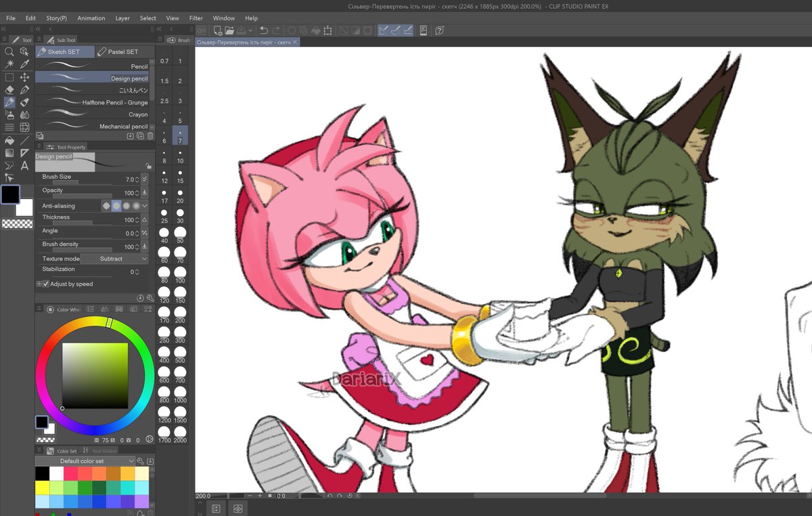Select transparent color checkered swatch below main colors
Image resolution: width=812 pixels, height=516 pixels.
tap(17, 224)
